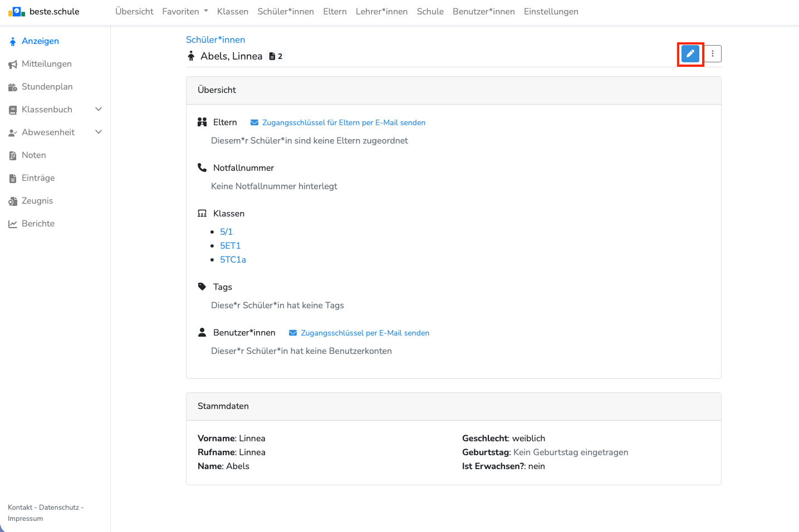
Task: Send Zugangsschlüssel für Eltern per E-Mail
Action: 343,122
